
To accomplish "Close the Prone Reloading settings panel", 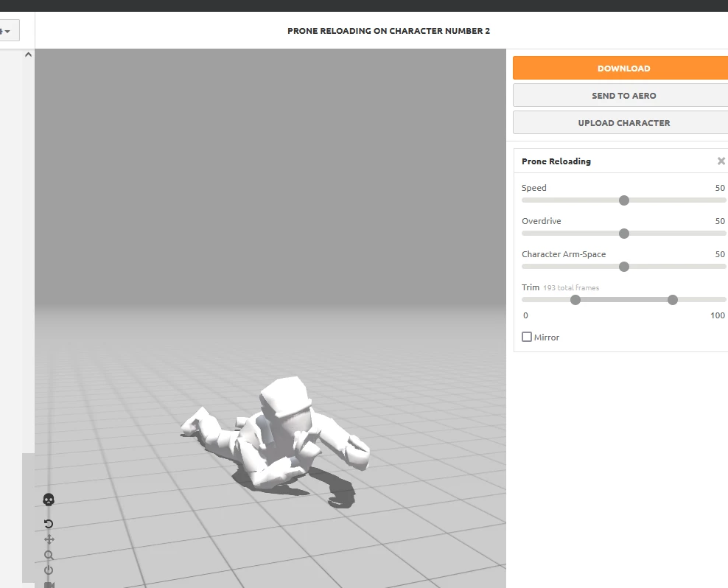I will click(721, 161).
